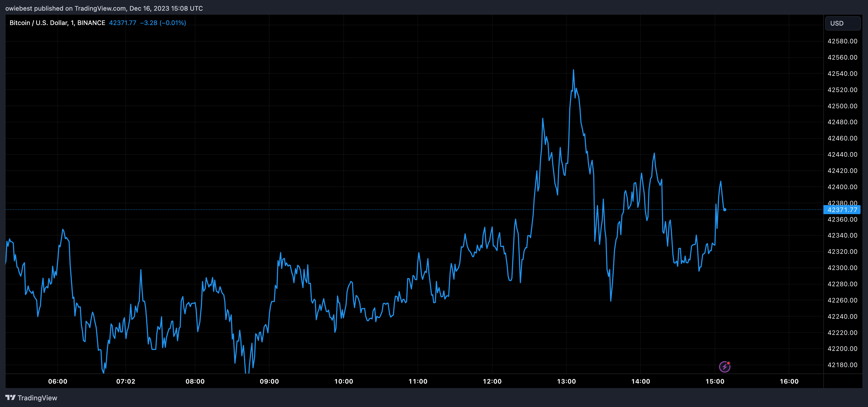Click the 42460.00 price axis label
The image size is (868, 407).
[x=842, y=138]
